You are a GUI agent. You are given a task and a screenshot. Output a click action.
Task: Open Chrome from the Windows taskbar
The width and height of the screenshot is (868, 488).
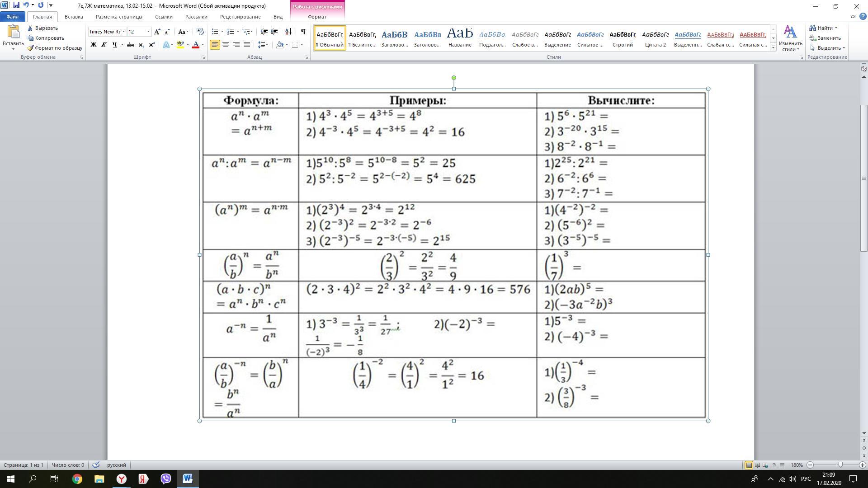tap(77, 479)
